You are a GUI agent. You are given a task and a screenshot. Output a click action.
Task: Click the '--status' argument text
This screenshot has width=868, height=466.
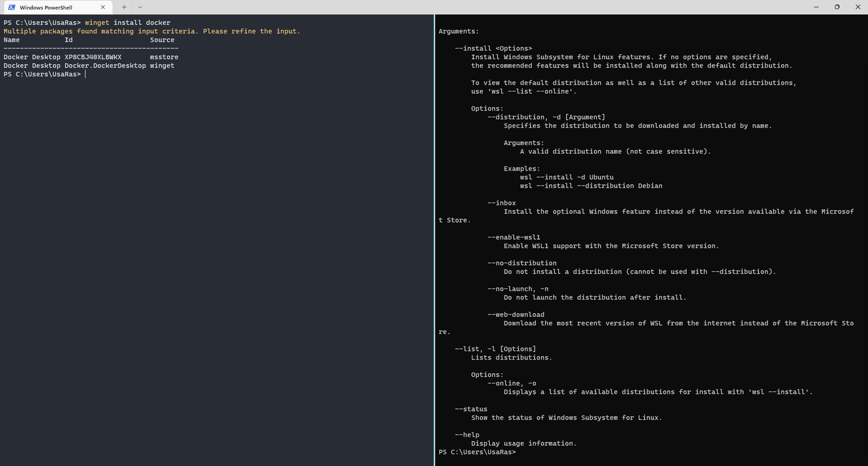coord(471,409)
